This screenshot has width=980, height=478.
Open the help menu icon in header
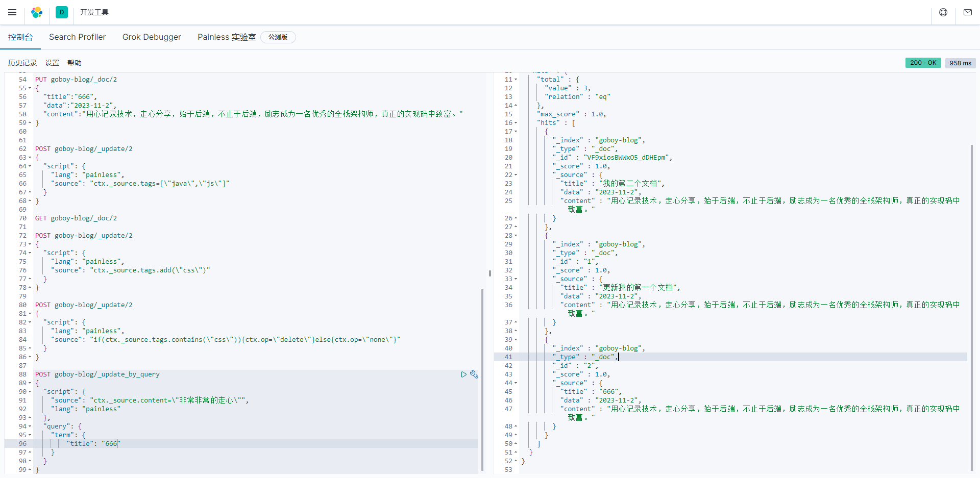(943, 12)
